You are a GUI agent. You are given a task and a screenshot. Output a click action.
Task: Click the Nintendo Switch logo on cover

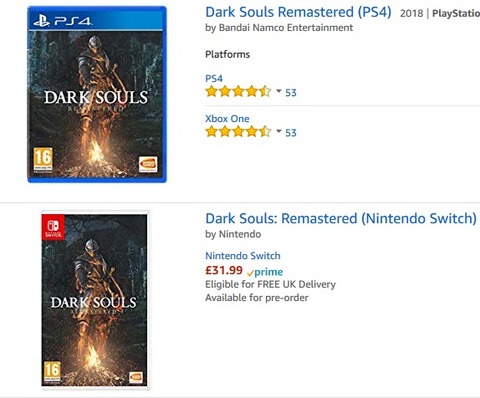tap(53, 227)
